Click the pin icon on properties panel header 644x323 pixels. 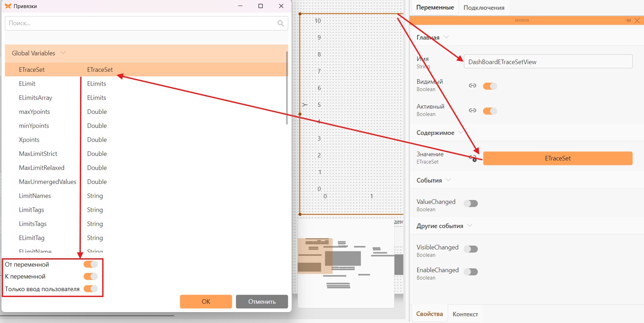[x=628, y=20]
